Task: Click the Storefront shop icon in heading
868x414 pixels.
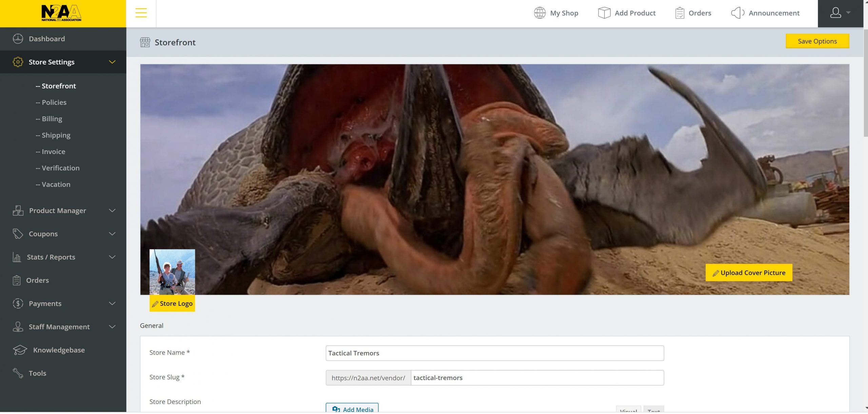Action: click(x=145, y=42)
